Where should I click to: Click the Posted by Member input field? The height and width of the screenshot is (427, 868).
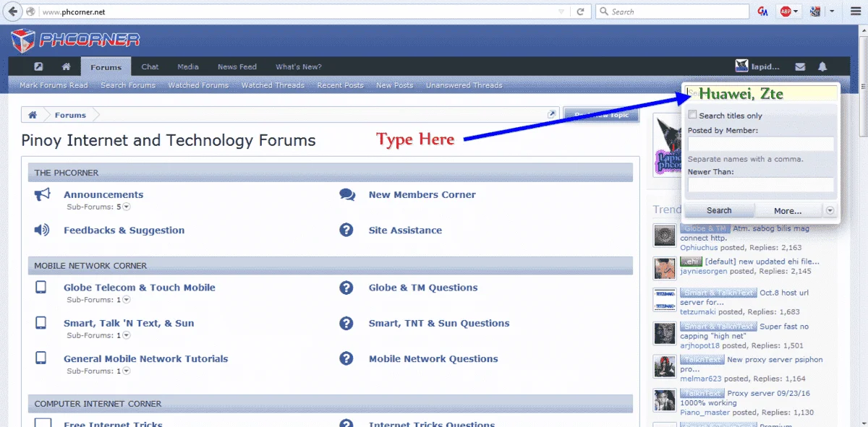pyautogui.click(x=761, y=144)
